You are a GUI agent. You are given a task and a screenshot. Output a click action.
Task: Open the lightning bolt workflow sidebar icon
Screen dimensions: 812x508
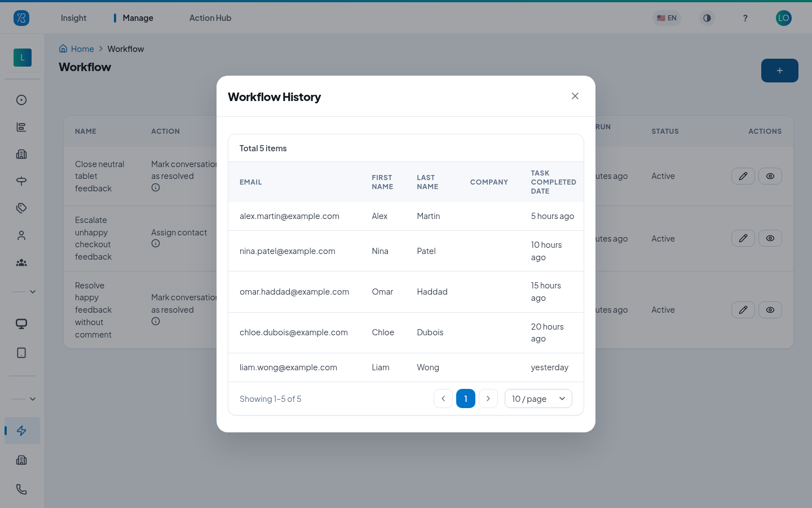(22, 431)
